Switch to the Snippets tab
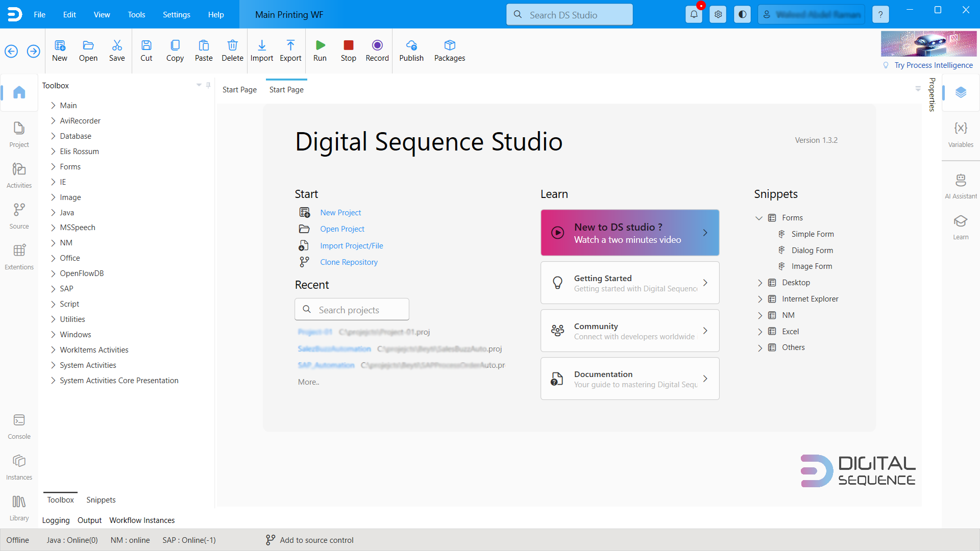Viewport: 980px width, 551px height. pos(101,500)
